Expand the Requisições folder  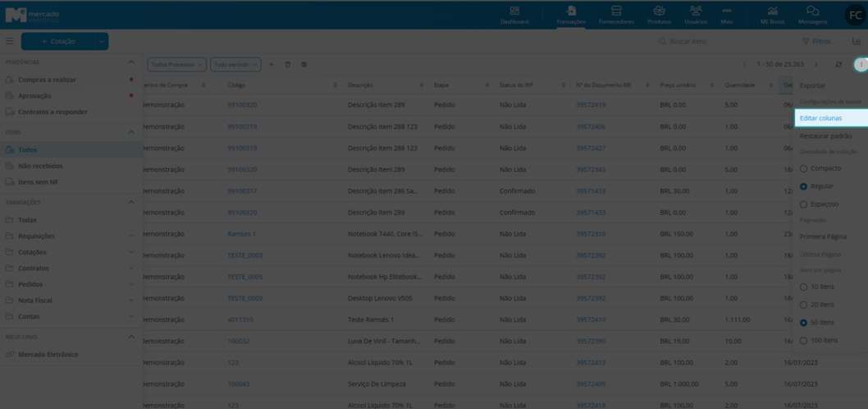point(131,236)
